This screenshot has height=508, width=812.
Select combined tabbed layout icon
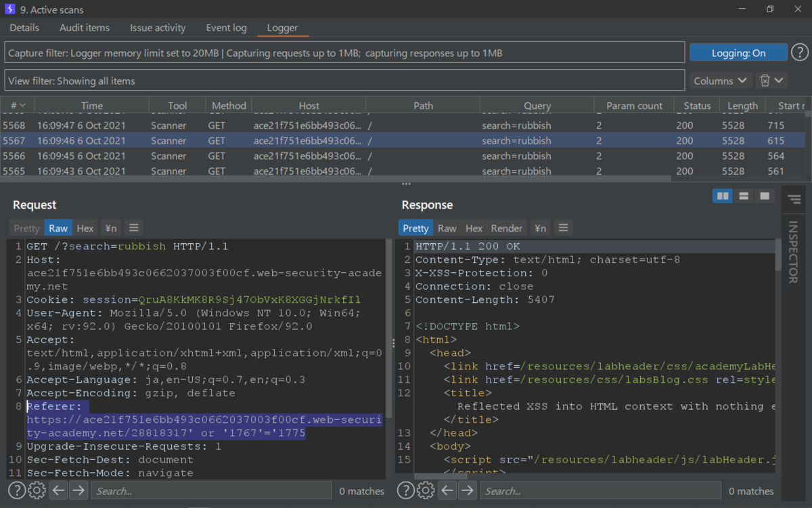[765, 196]
